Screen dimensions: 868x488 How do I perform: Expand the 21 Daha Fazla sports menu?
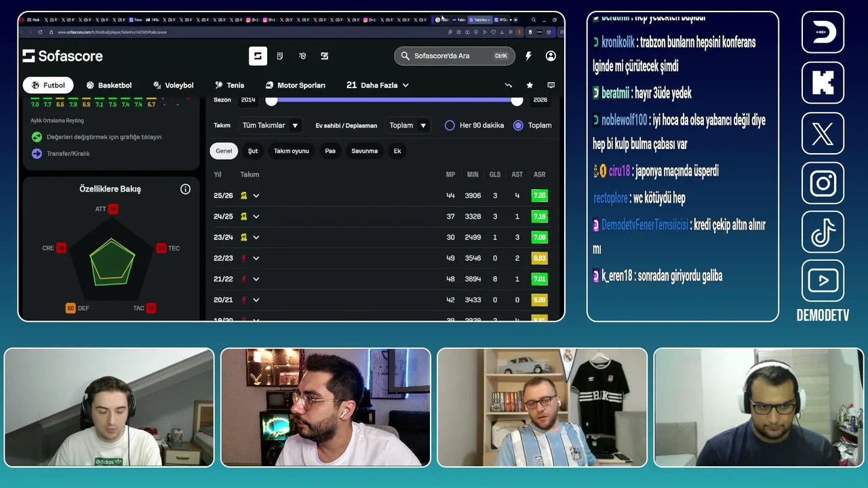coord(378,85)
